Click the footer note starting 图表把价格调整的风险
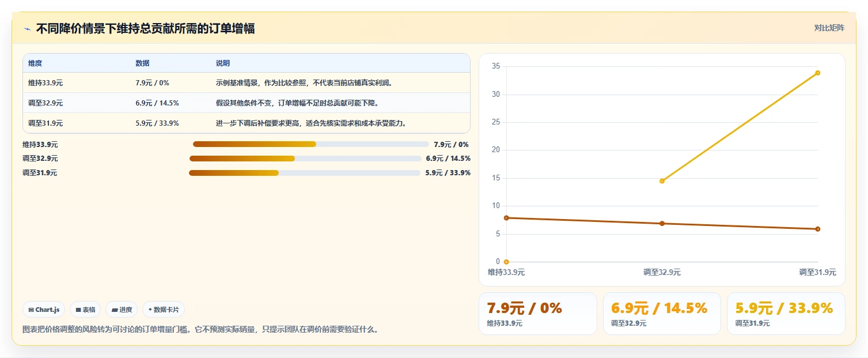The image size is (868, 358). pos(200,330)
